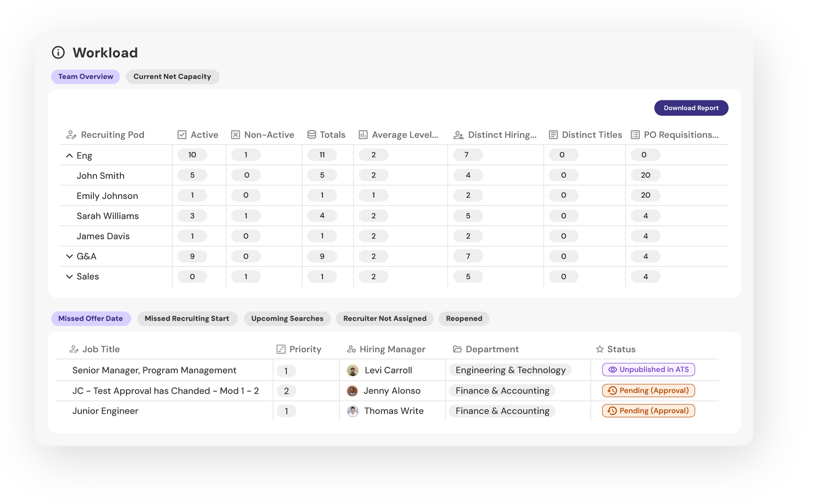Click the Unpublished in ATS eye badge
814x504 pixels.
[648, 369]
